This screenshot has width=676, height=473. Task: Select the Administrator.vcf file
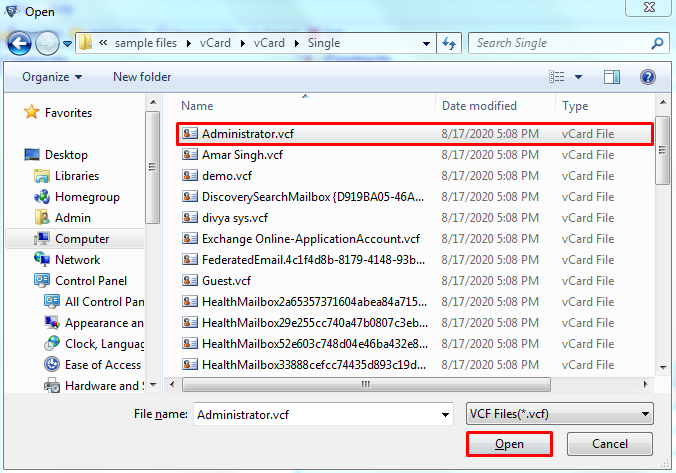click(x=415, y=134)
